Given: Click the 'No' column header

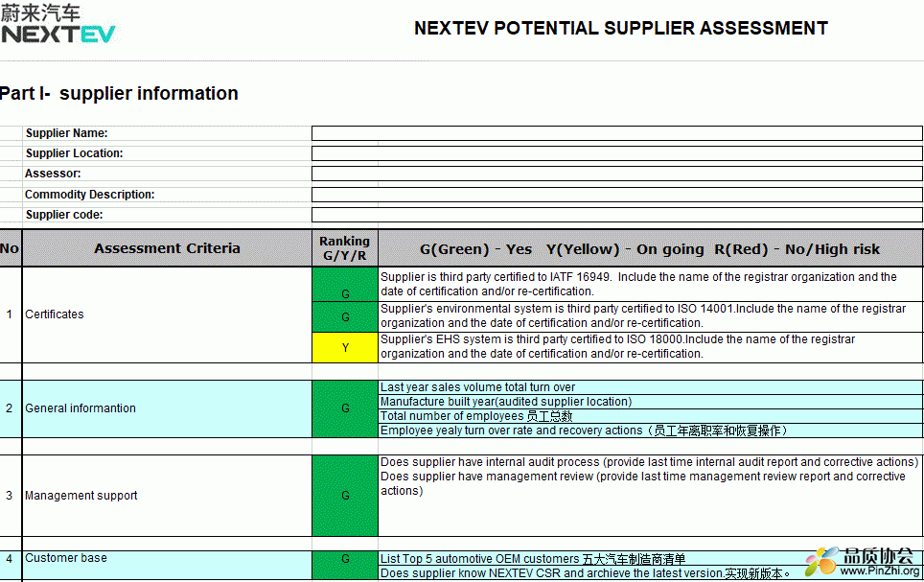Looking at the screenshot, I should tap(10, 248).
